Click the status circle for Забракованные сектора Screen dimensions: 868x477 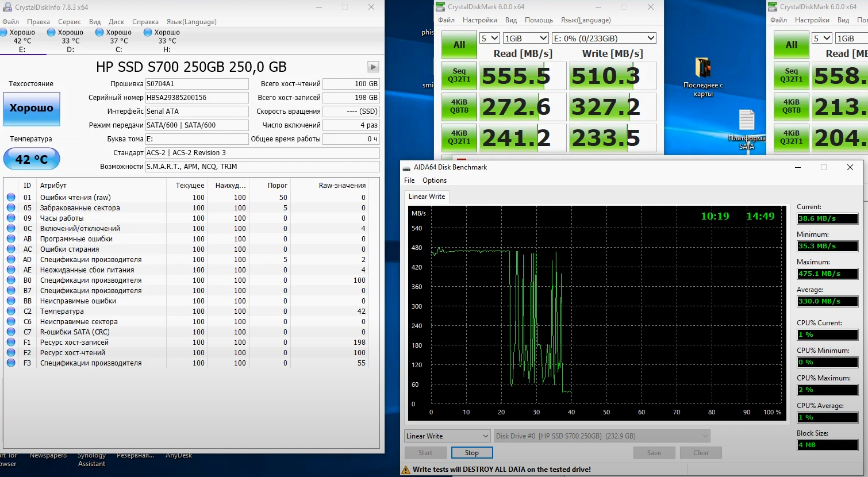[x=11, y=207]
